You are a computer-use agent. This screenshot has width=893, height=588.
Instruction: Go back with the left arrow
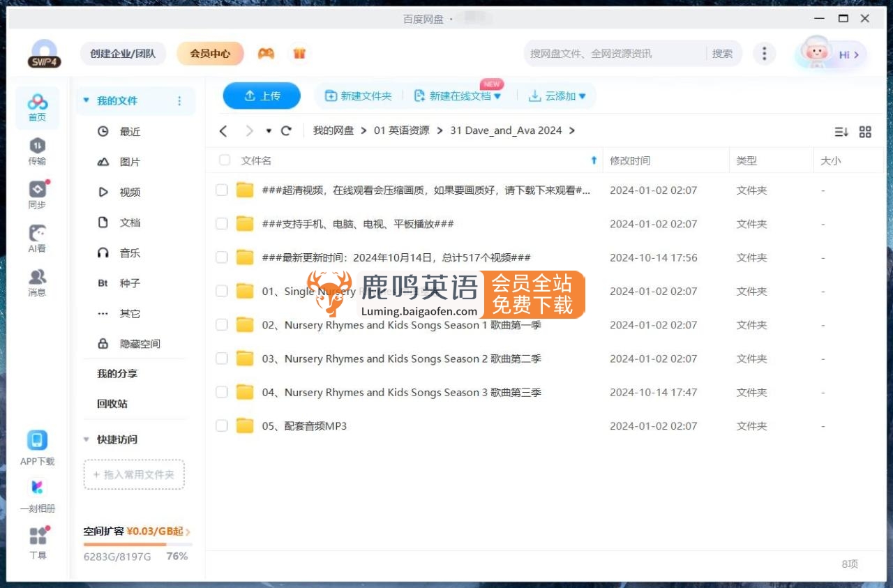223,130
